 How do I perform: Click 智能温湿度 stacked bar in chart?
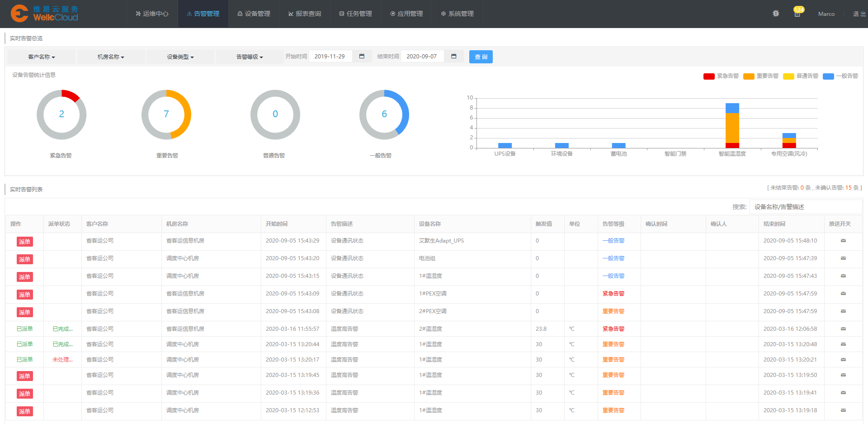coord(732,126)
